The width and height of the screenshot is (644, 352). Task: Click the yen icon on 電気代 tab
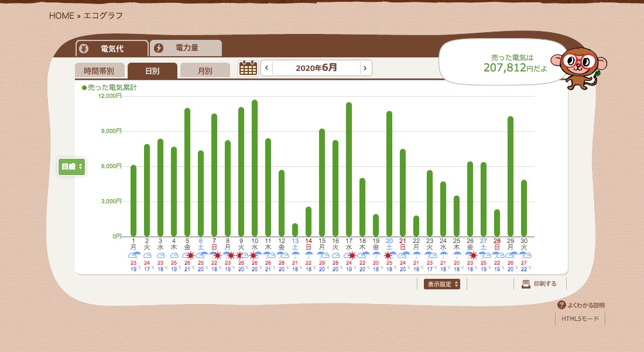point(84,49)
